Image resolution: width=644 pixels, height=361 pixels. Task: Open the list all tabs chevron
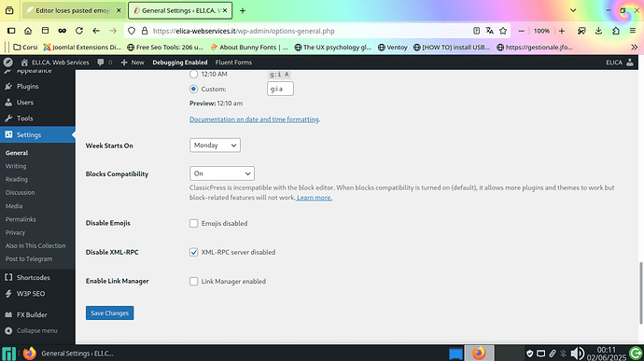click(x=573, y=10)
